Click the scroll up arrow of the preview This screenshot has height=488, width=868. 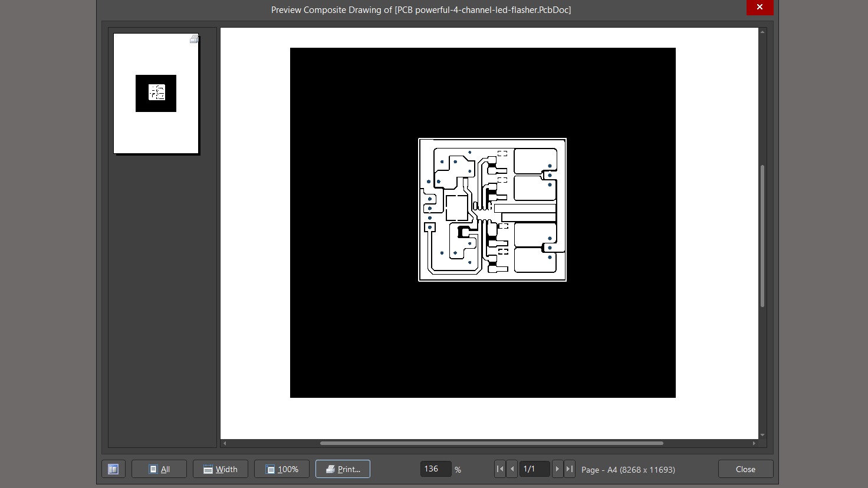point(762,32)
